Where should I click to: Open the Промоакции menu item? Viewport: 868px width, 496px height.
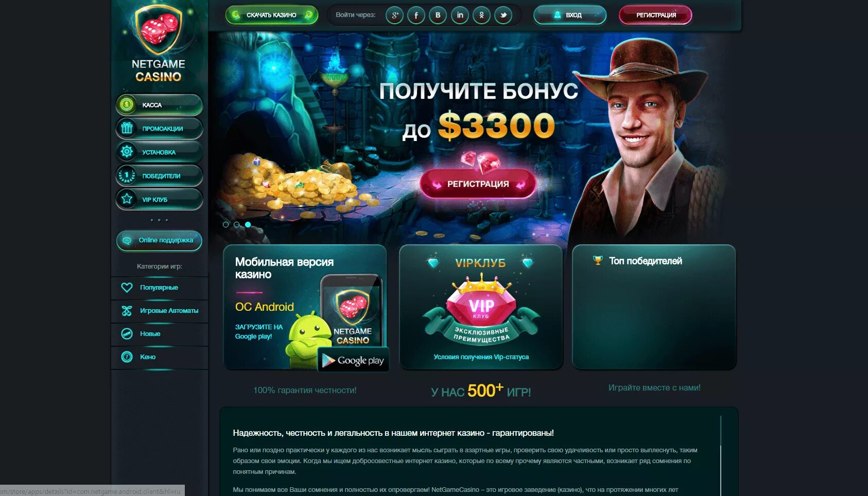159,129
